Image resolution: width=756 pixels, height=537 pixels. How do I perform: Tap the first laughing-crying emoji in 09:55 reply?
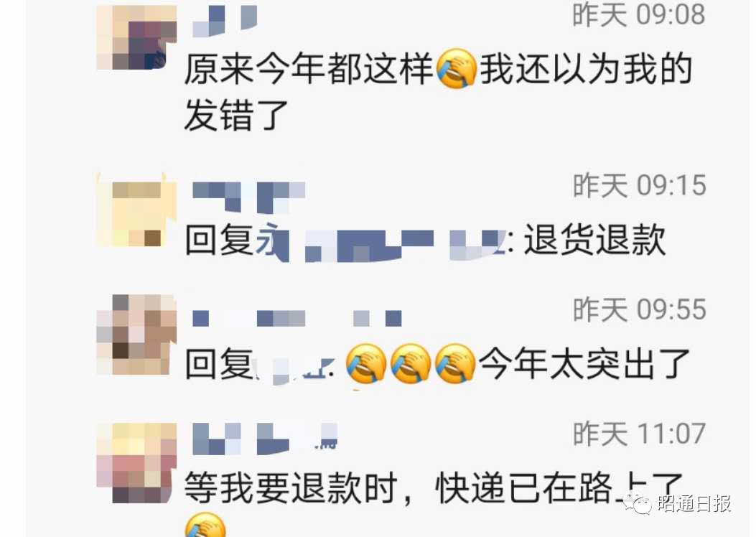[x=366, y=364]
